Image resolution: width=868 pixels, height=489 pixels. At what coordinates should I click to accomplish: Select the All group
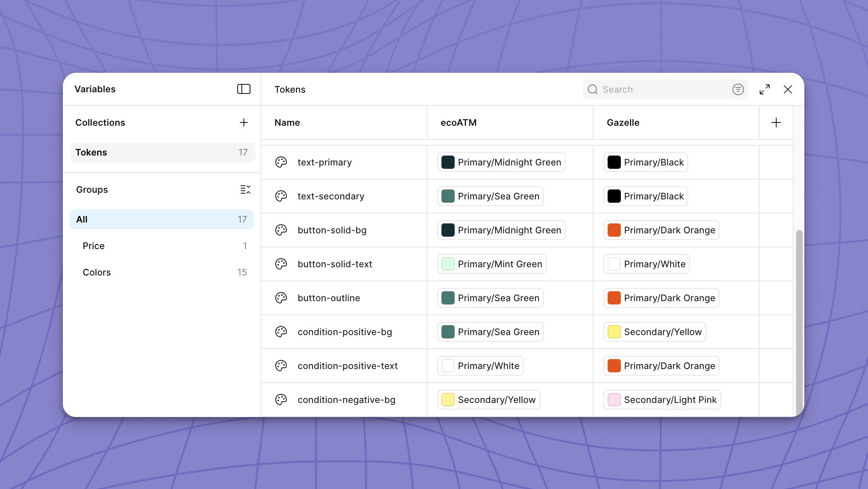(161, 219)
